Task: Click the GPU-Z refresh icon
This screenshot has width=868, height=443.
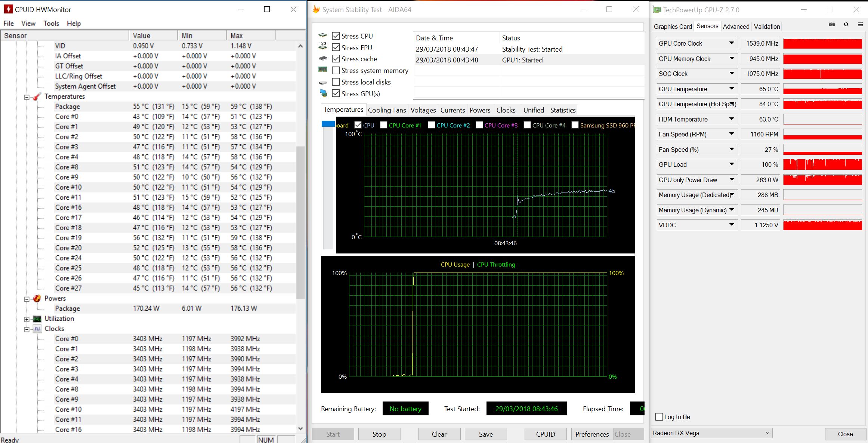Action: pos(846,25)
